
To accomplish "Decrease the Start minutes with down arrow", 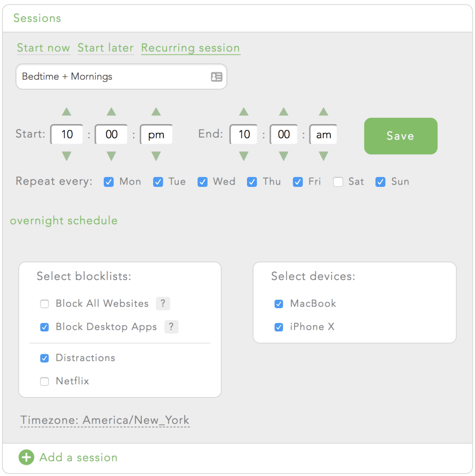I will pos(111,156).
